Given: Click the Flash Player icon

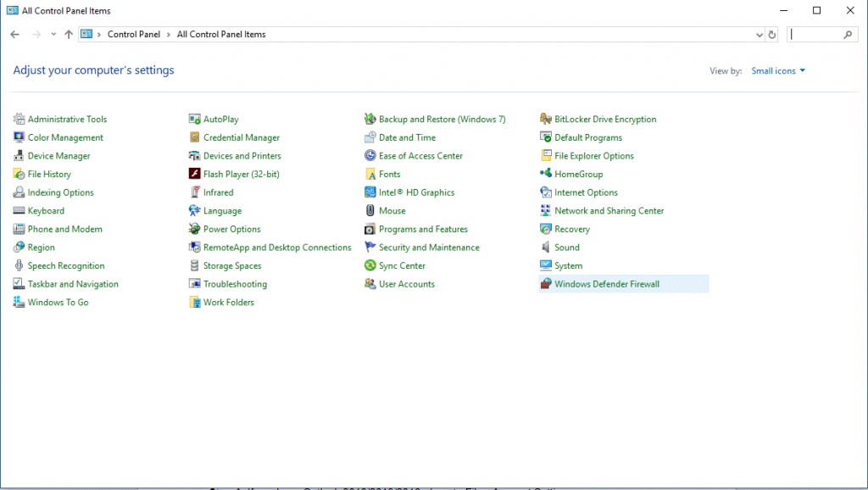Looking at the screenshot, I should [194, 174].
